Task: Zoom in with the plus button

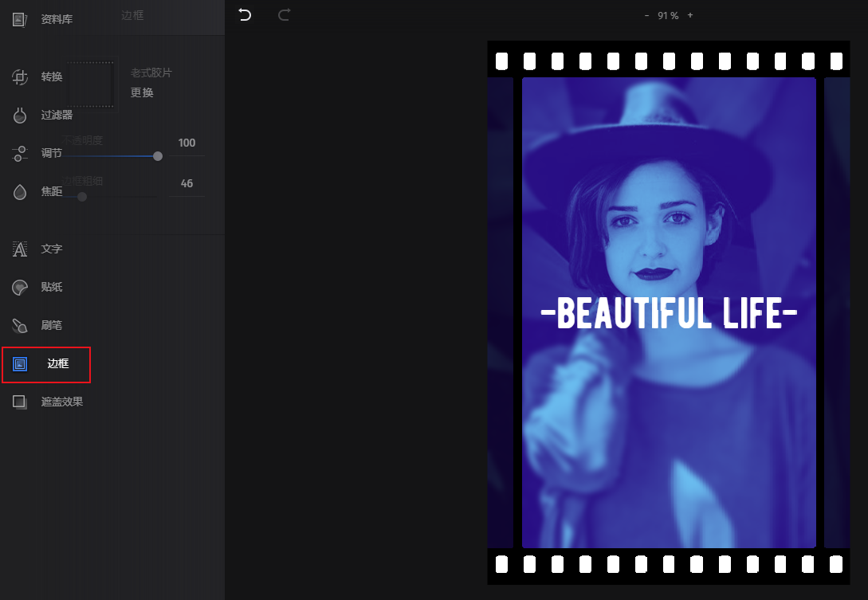Action: click(689, 15)
